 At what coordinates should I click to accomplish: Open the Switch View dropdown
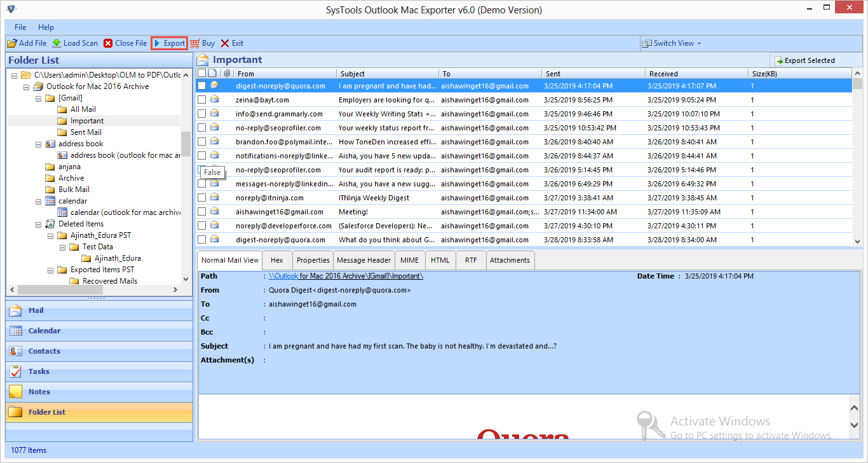[x=672, y=43]
